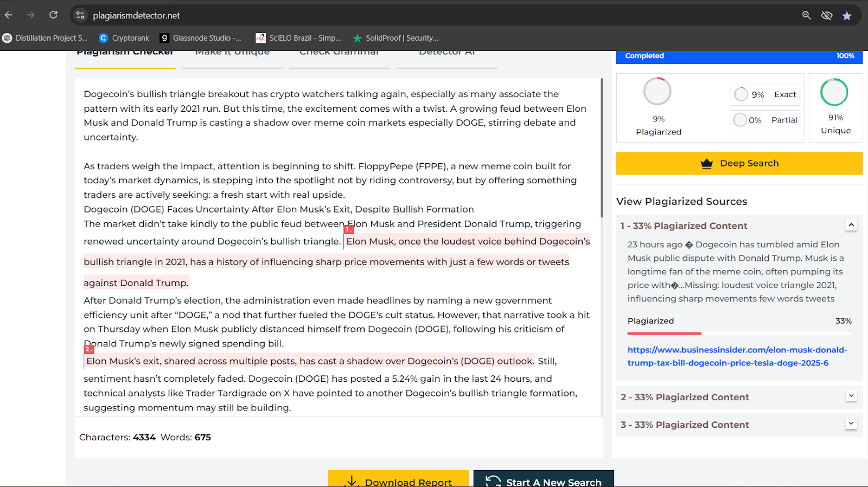Image resolution: width=868 pixels, height=487 pixels.
Task: Click the green 91% unique circle gauge
Action: coord(834,92)
